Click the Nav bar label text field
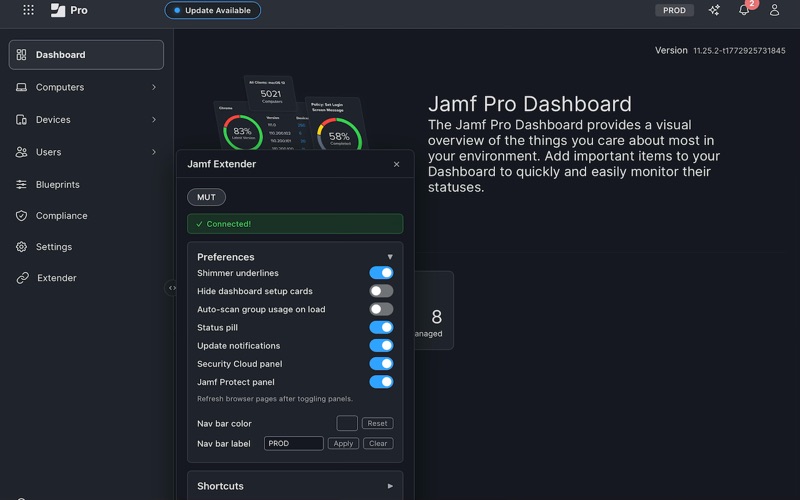Image resolution: width=800 pixels, height=500 pixels. (x=293, y=444)
